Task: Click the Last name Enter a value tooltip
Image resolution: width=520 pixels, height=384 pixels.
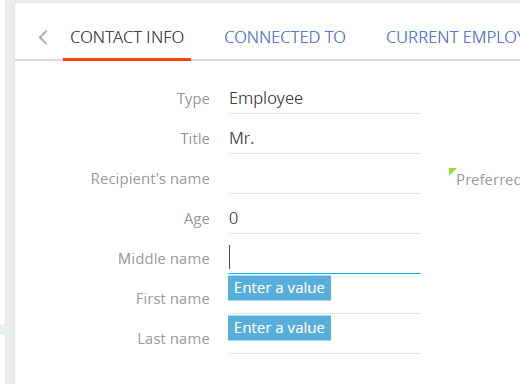Action: (x=279, y=328)
